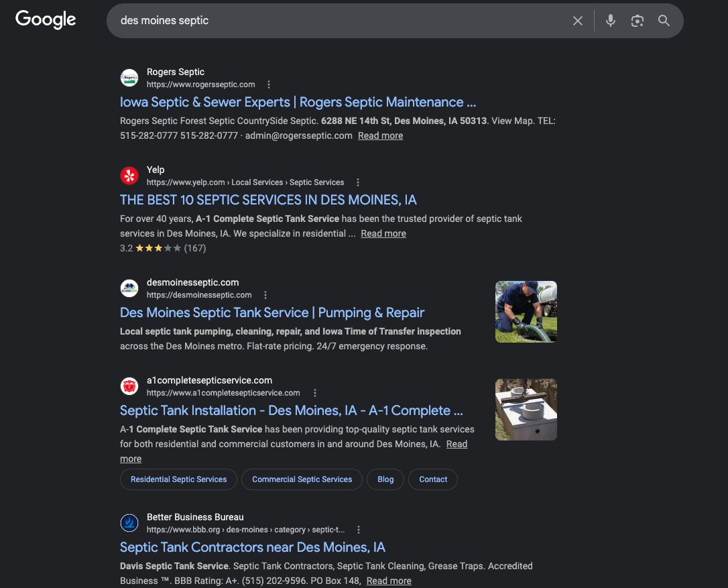The image size is (728, 588).
Task: Click the 3.2 star rating on Yelp result
Action: 150,249
